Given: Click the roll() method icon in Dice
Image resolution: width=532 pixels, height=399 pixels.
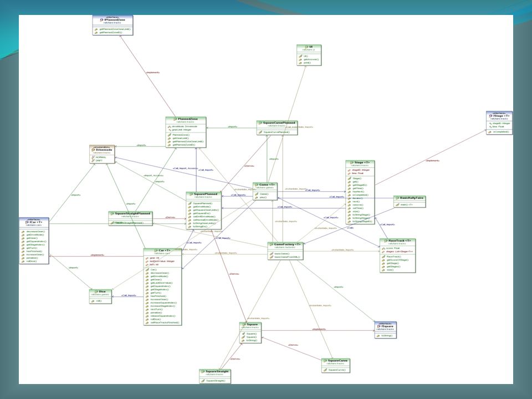Looking at the screenshot, I should [93, 301].
